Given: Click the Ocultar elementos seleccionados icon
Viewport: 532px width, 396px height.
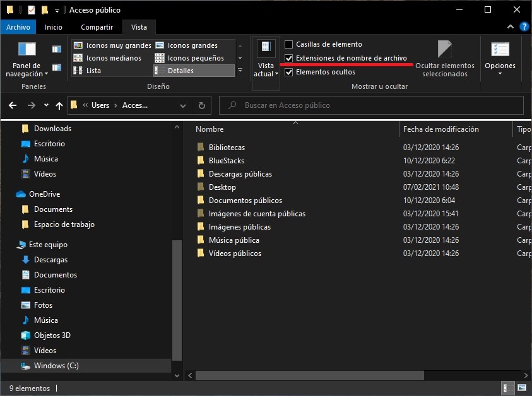Looking at the screenshot, I should 444,49.
